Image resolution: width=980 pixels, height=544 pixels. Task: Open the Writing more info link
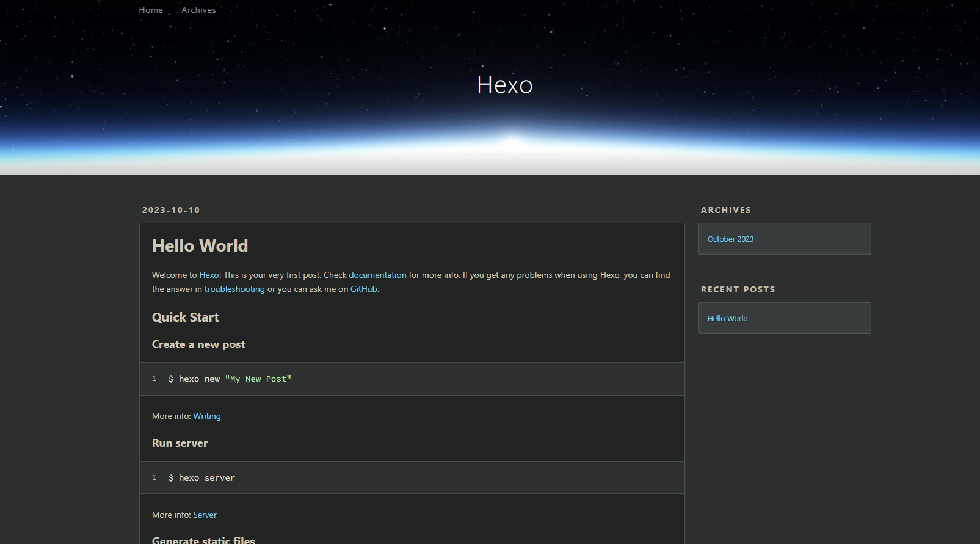click(207, 416)
